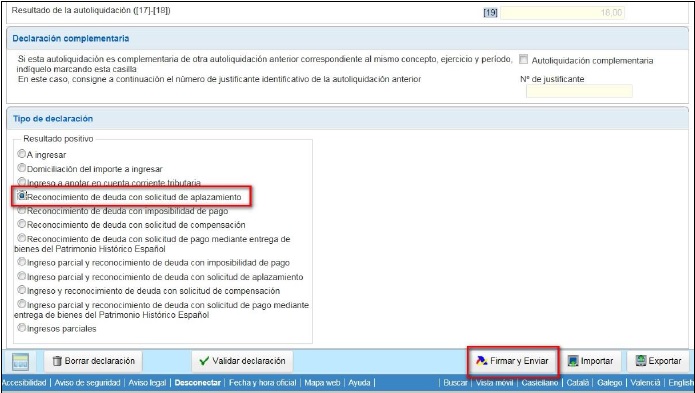
Task: Select Ingreso y reconocimiento de deuda con compensación
Action: pyautogui.click(x=21, y=290)
